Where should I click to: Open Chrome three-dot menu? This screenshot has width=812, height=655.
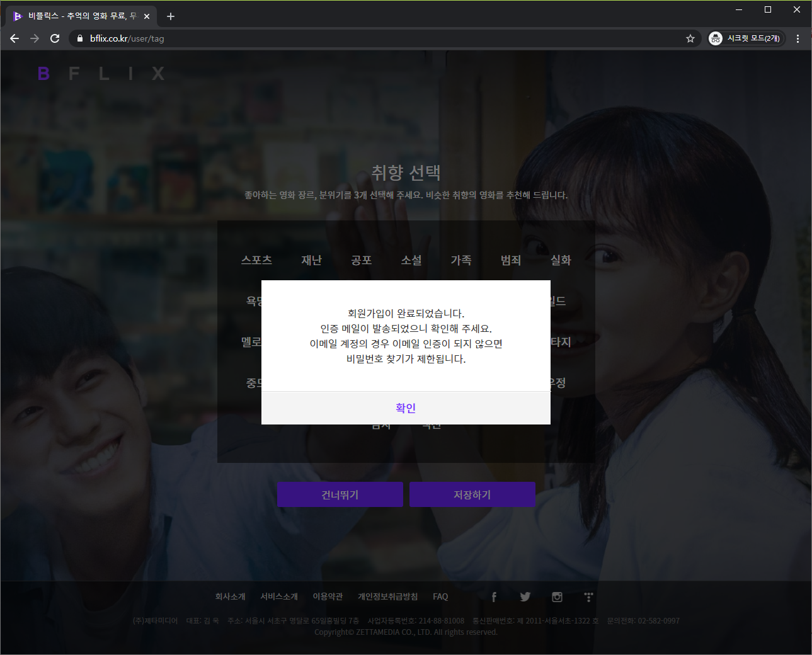pyautogui.click(x=798, y=38)
